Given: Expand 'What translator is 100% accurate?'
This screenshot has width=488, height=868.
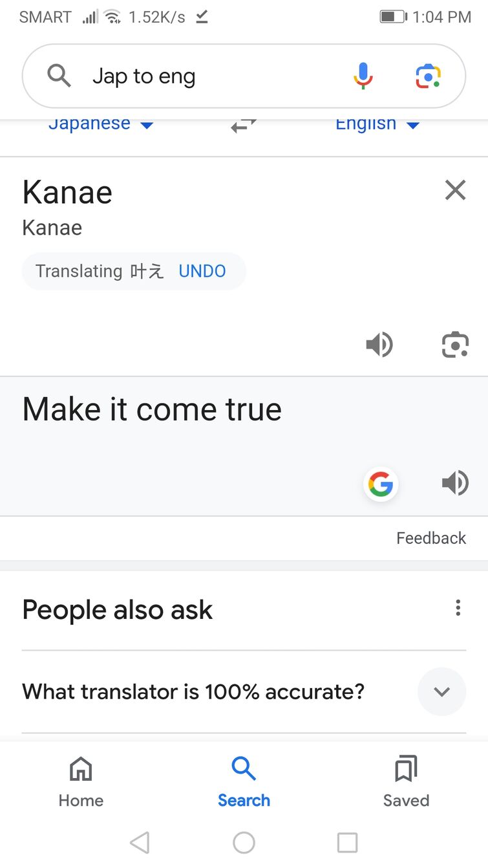Looking at the screenshot, I should tap(441, 691).
